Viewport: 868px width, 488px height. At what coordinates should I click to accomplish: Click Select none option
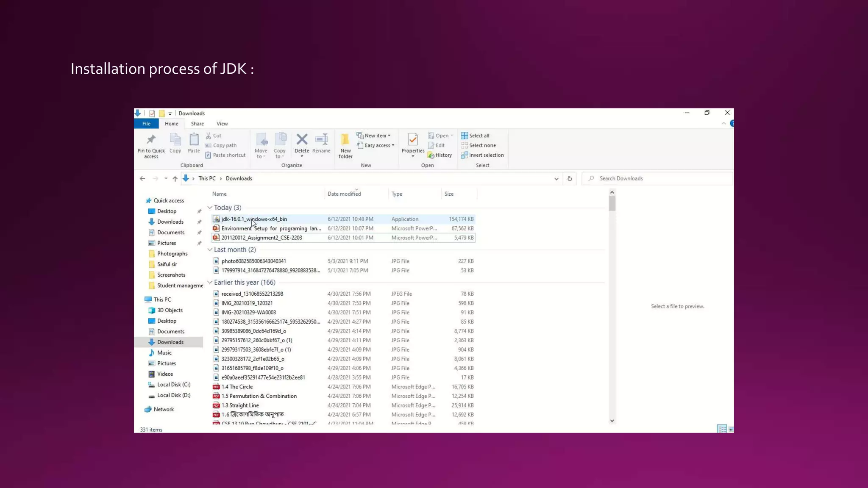click(482, 145)
